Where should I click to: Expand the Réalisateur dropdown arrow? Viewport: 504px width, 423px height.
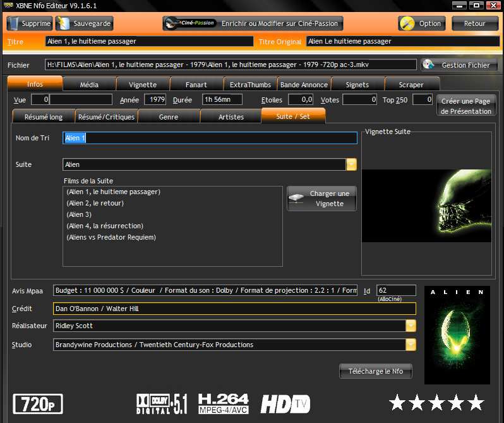(411, 326)
